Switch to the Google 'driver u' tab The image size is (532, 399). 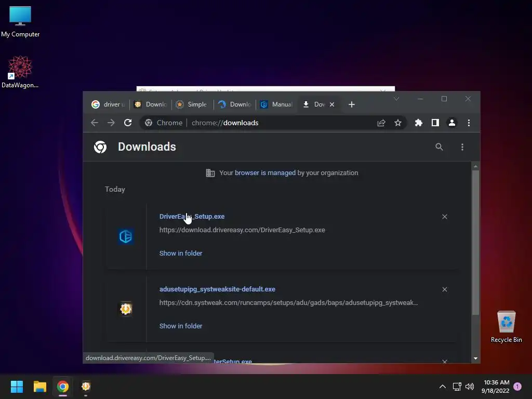point(109,104)
